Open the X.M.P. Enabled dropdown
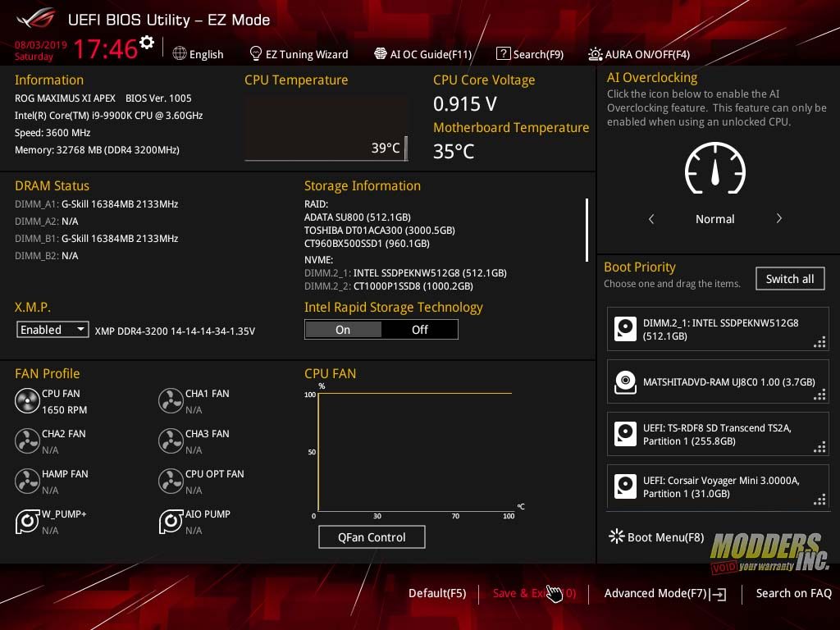The width and height of the screenshot is (840, 630). click(52, 330)
